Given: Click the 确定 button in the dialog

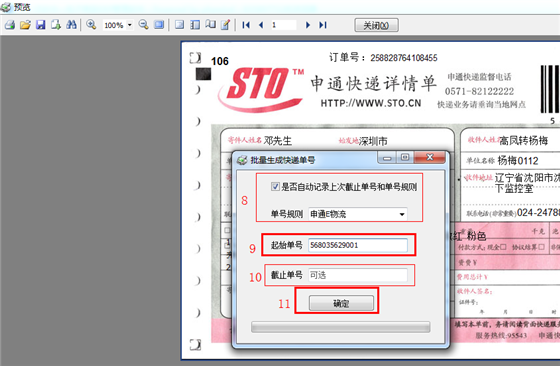Looking at the screenshot, I should pyautogui.click(x=341, y=304).
